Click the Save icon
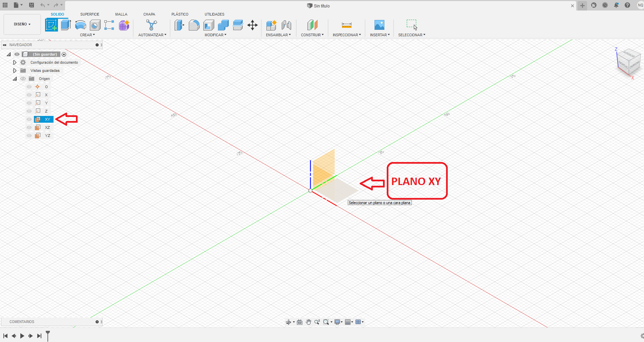 pos(31,5)
